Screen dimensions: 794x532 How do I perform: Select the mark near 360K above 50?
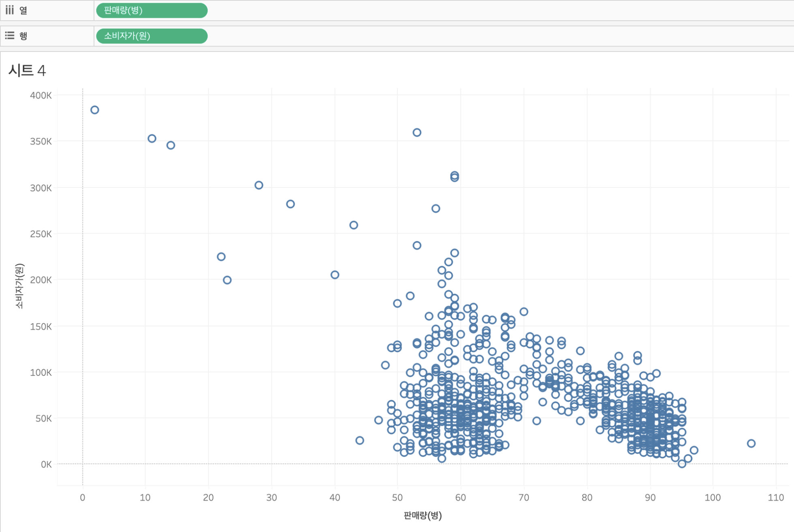(x=417, y=133)
